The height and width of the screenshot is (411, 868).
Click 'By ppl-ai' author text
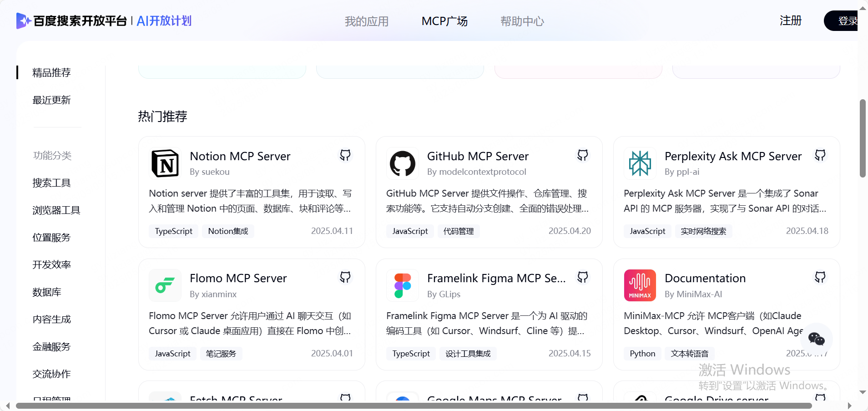682,172
